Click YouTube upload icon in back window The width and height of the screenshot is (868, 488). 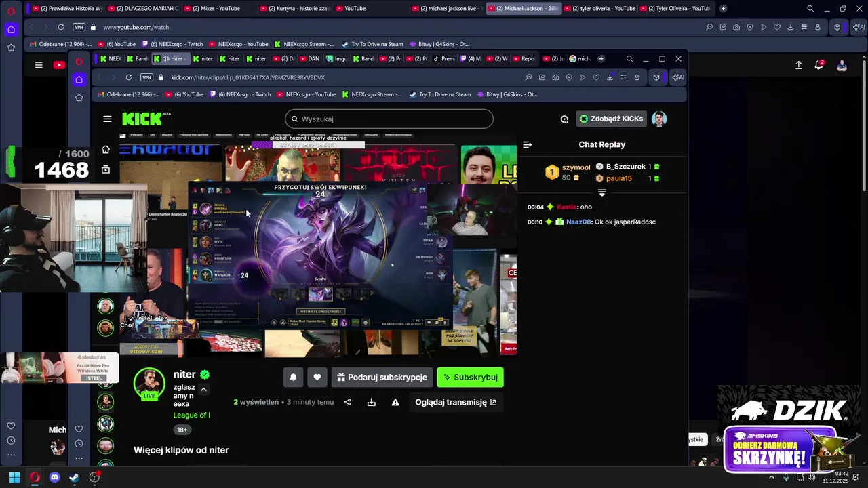(799, 65)
